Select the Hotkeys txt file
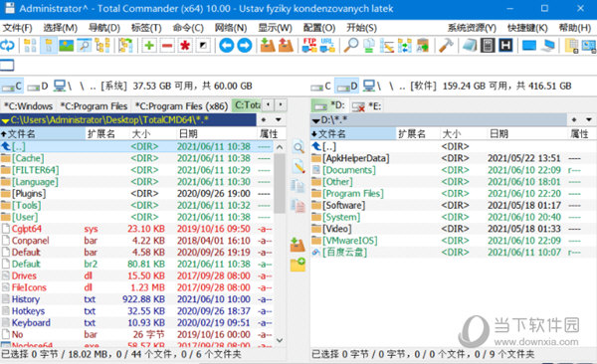 (x=136, y=311)
